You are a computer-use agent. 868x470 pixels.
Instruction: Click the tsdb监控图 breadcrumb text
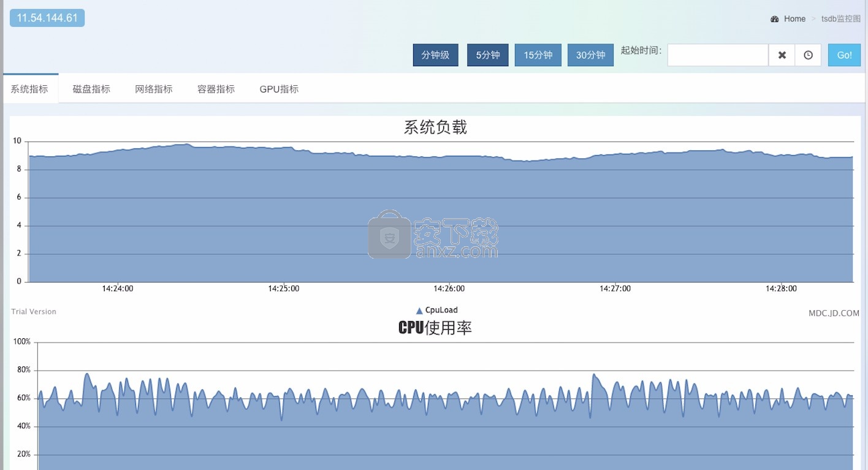coord(841,19)
